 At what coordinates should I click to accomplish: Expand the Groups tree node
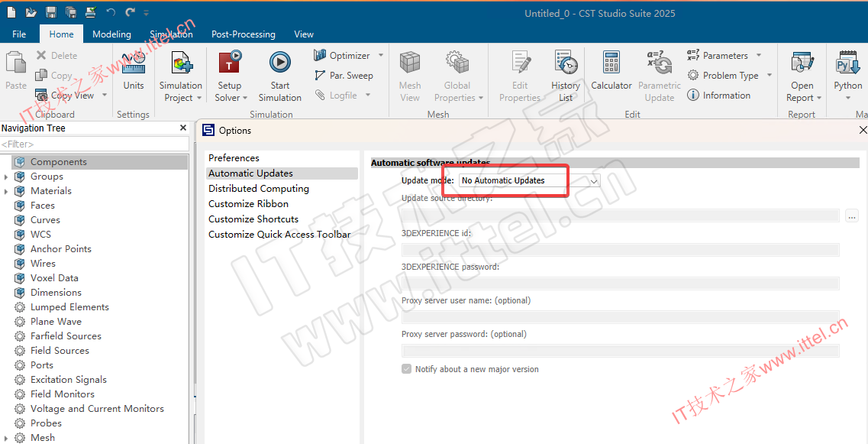(x=6, y=177)
